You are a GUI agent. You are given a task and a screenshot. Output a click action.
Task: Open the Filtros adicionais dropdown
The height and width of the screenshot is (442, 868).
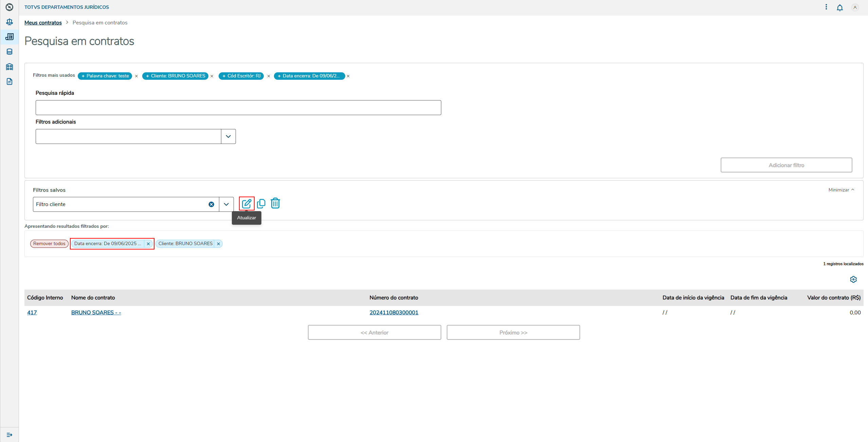click(x=228, y=136)
